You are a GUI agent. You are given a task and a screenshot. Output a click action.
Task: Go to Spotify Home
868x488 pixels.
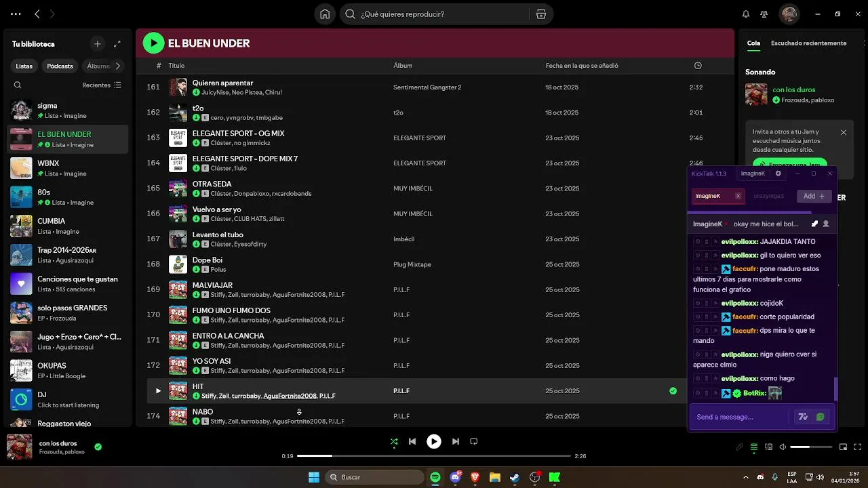pos(325,14)
